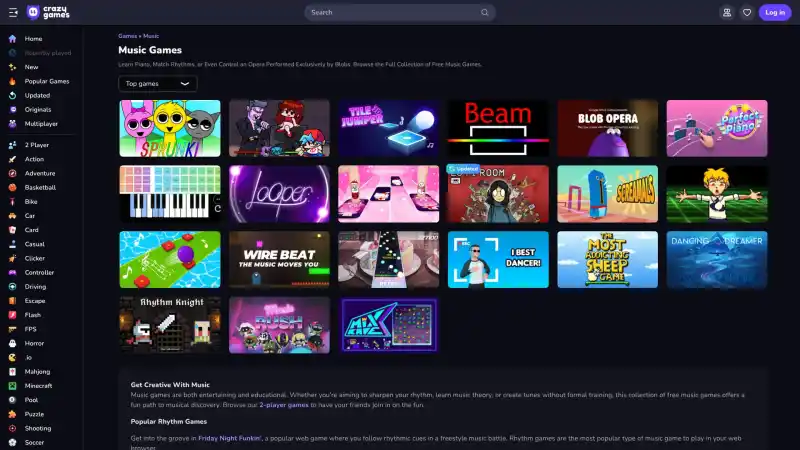
Task: Focus the Search input field
Action: pos(399,12)
